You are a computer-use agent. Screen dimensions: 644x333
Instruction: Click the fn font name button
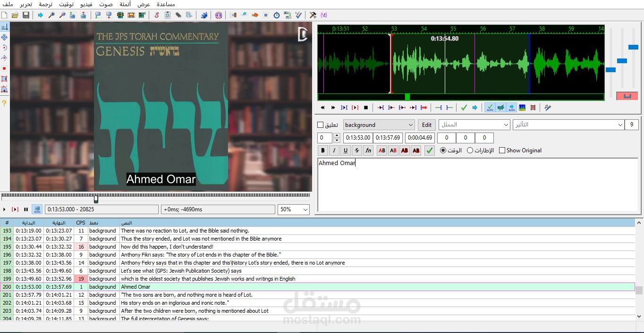point(368,150)
